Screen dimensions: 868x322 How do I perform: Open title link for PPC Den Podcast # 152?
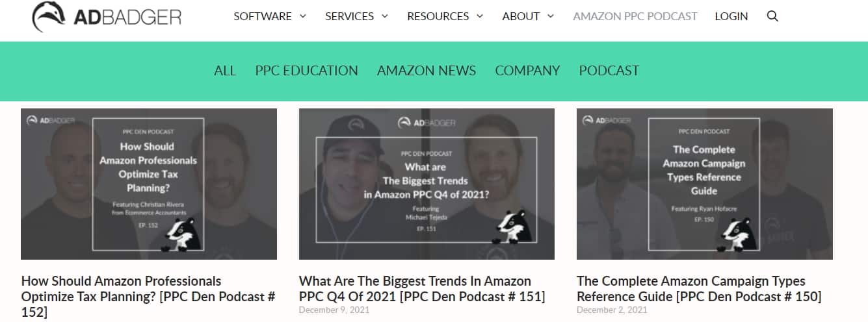coord(148,297)
